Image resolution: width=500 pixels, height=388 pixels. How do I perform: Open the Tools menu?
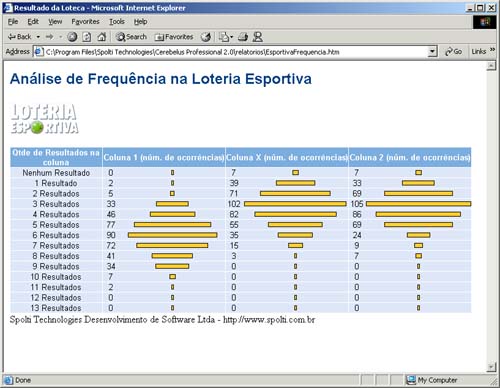coord(117,22)
